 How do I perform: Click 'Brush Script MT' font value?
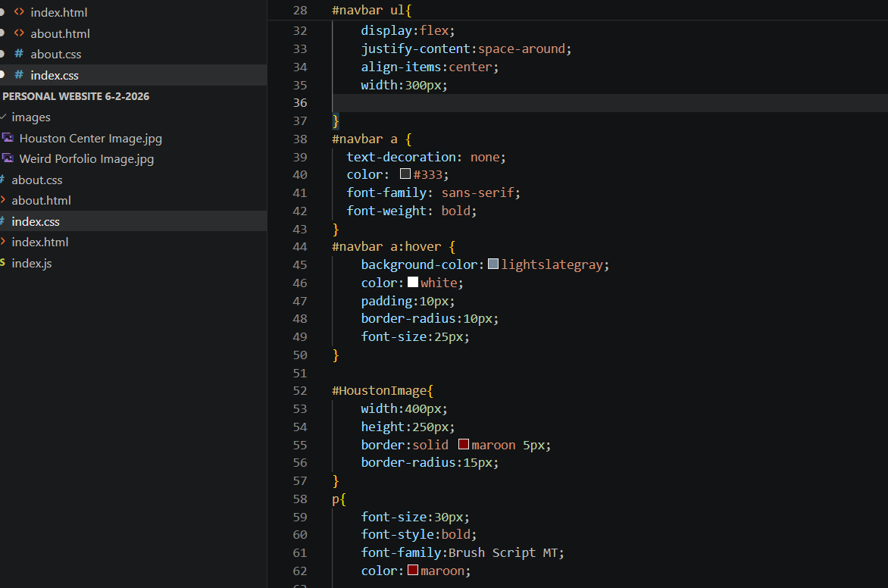click(x=503, y=552)
